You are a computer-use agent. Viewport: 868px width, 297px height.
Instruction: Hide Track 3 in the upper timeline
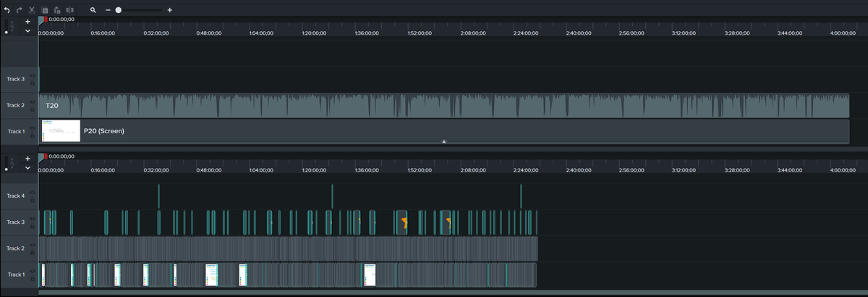tap(33, 75)
